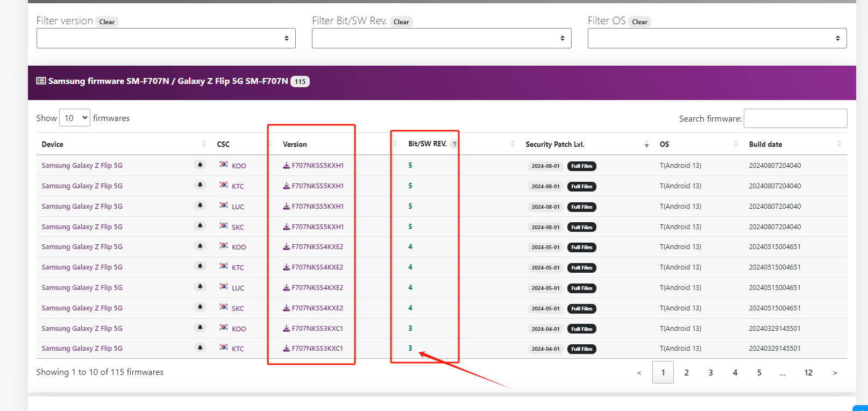Click sort arrows on CSC column
Viewport: 868px width, 411px height.
270,144
